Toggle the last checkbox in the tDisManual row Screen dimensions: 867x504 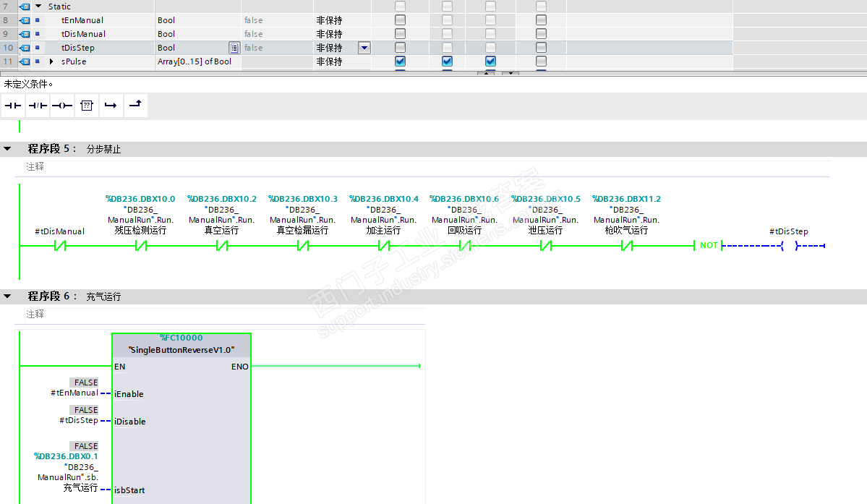tap(542, 34)
